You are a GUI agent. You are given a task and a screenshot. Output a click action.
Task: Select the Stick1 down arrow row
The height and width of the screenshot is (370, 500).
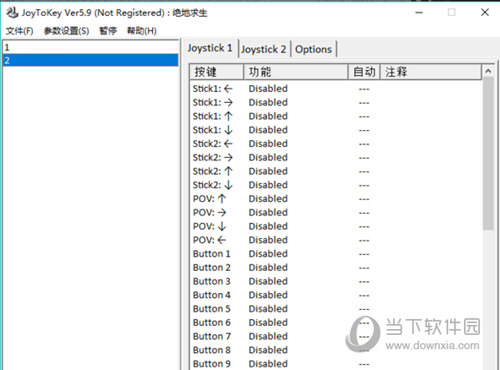click(336, 130)
